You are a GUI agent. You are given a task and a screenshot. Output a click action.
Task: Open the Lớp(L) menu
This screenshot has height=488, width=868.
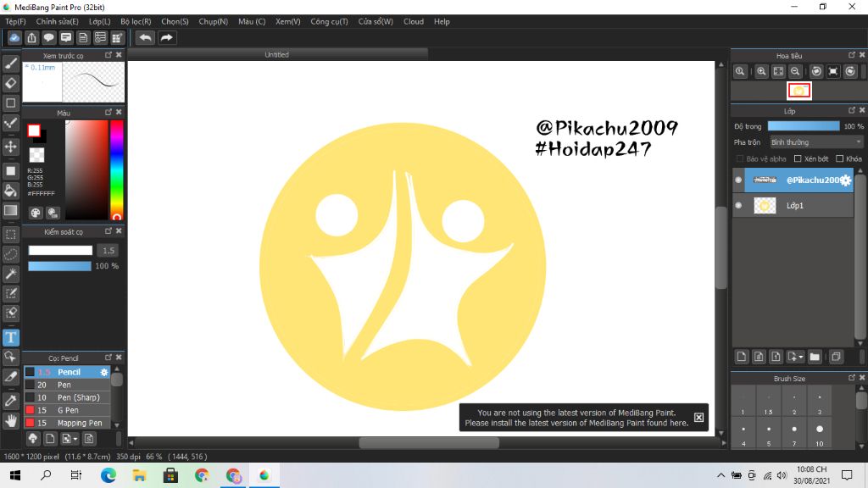100,21
